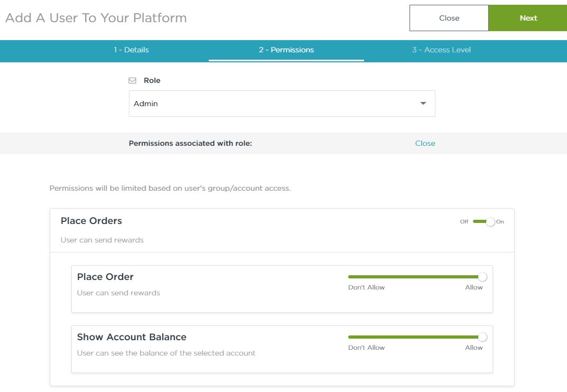
Task: Click the Show Account Balance slider handle
Action: tap(482, 337)
